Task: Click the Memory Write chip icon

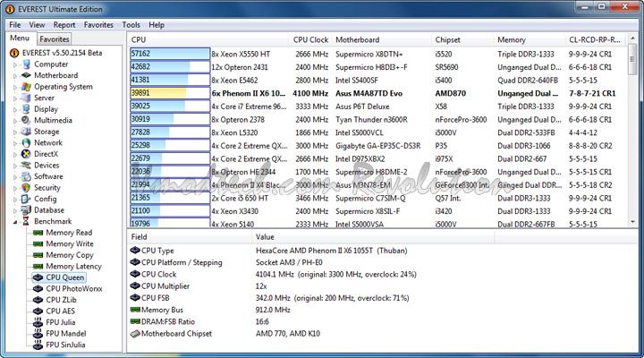Action: pos(38,243)
